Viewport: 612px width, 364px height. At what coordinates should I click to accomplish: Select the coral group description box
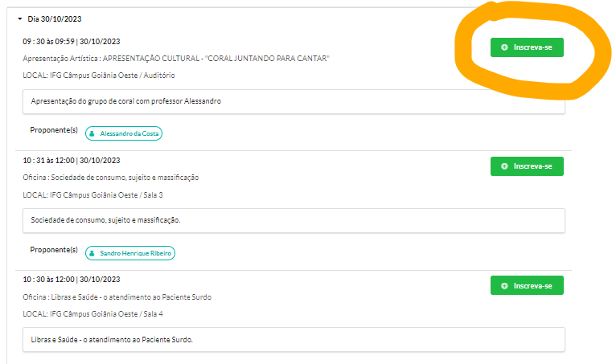(x=294, y=101)
